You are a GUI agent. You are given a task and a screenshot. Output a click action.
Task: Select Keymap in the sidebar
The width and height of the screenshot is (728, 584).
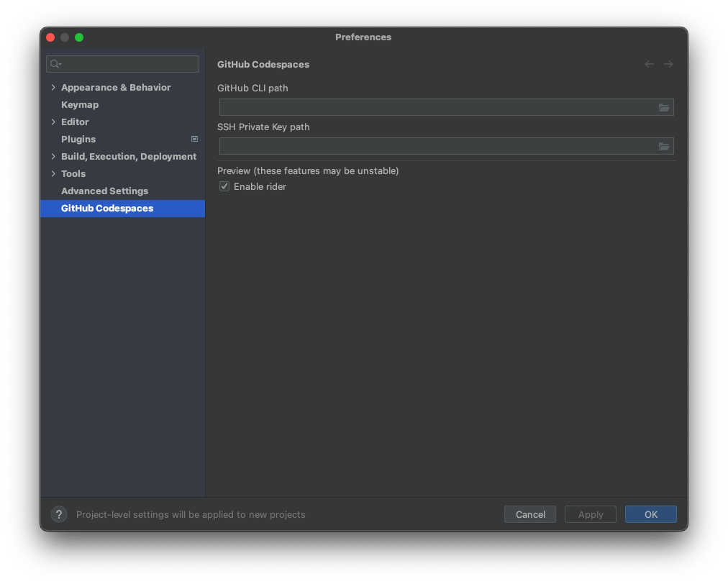[x=80, y=104]
